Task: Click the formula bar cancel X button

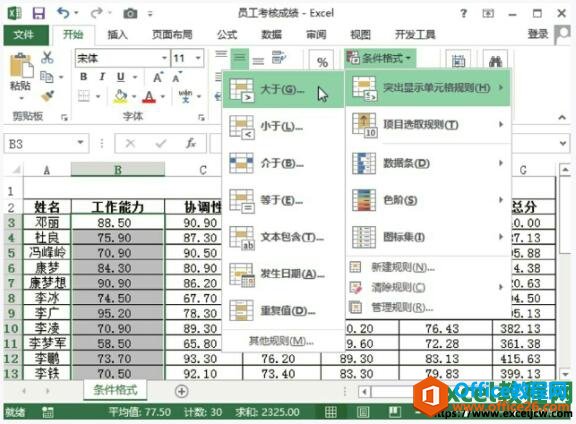Action: (130, 143)
